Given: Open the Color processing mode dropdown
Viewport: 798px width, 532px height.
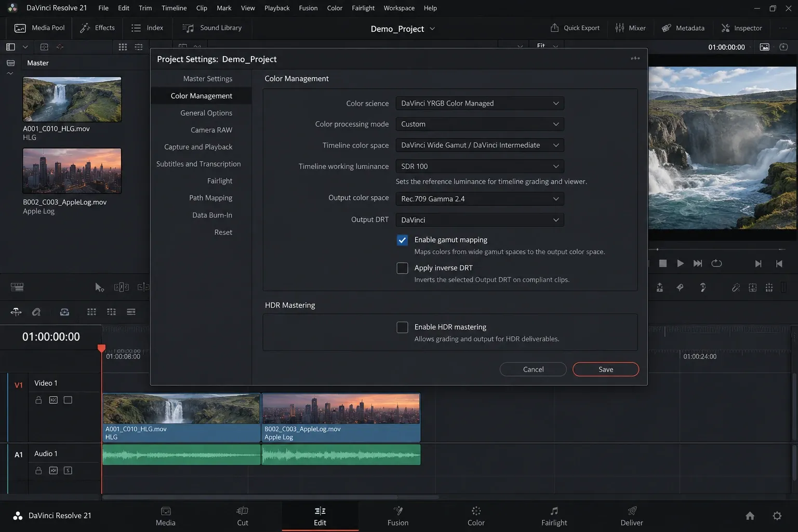Looking at the screenshot, I should click(480, 124).
